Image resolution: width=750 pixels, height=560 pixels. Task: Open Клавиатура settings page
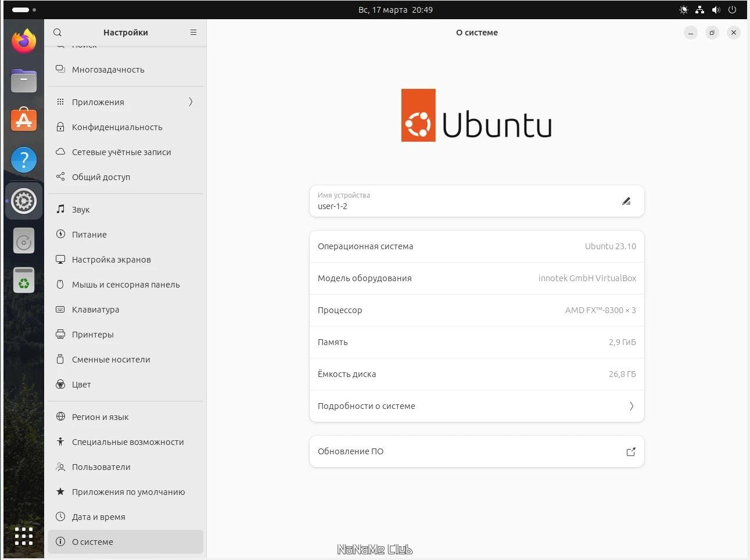pos(125,309)
